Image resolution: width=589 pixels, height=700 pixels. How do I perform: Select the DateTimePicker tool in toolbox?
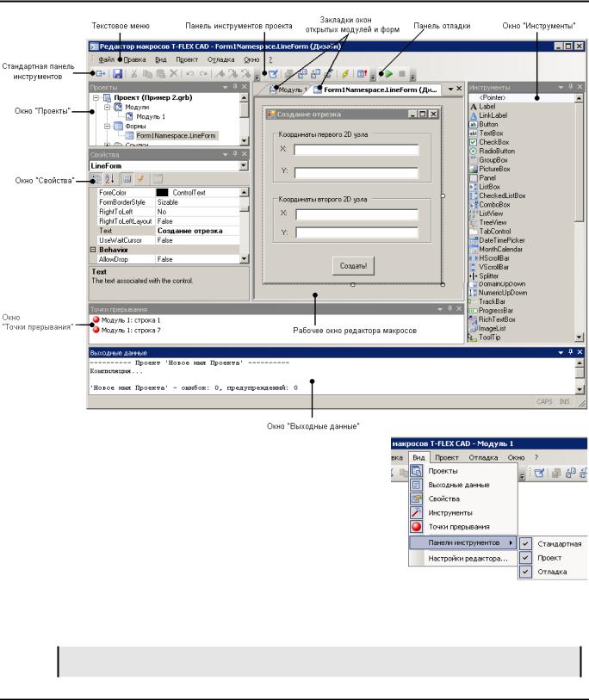point(497,240)
